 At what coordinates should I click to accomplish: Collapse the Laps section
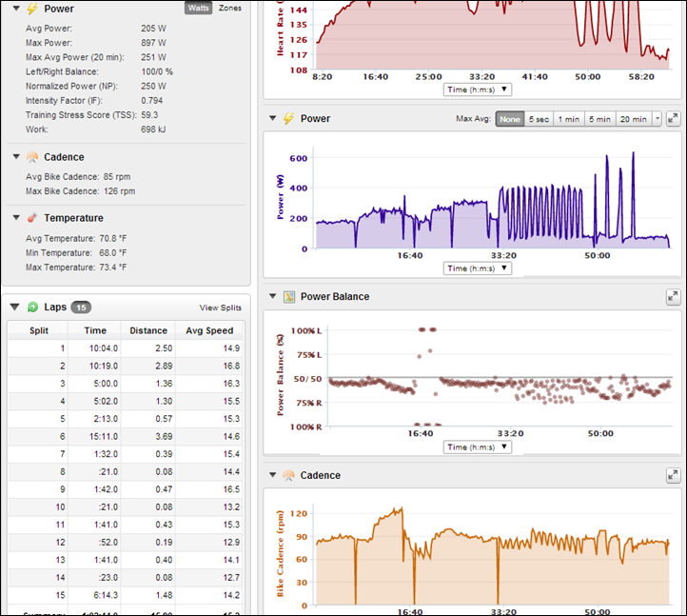tap(15, 307)
